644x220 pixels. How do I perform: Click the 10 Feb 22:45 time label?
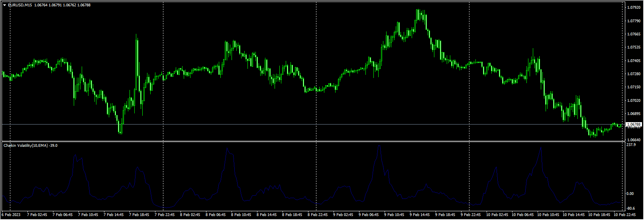pyautogui.click(x=624, y=215)
